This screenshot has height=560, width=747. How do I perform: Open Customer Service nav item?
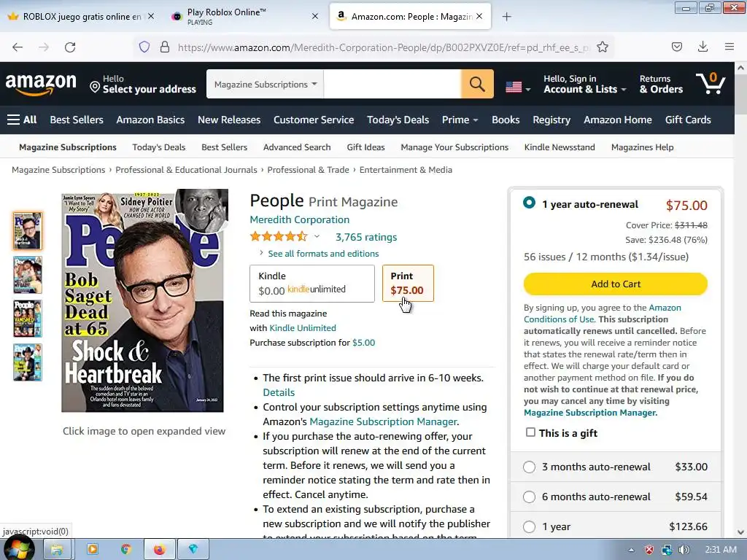(314, 120)
